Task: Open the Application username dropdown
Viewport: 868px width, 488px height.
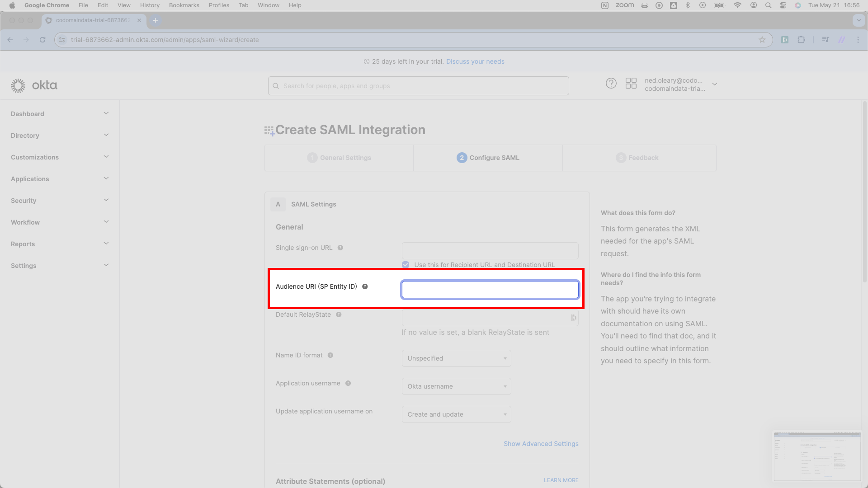Action: pos(456,386)
